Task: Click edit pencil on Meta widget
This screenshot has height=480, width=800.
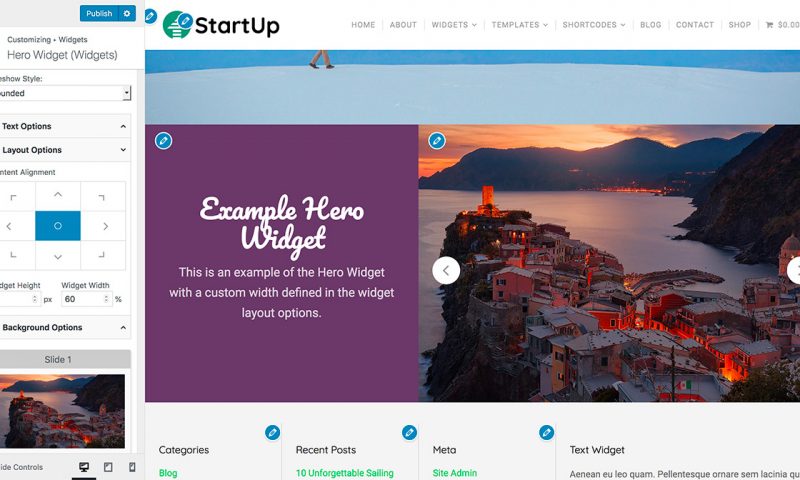Action: point(546,433)
